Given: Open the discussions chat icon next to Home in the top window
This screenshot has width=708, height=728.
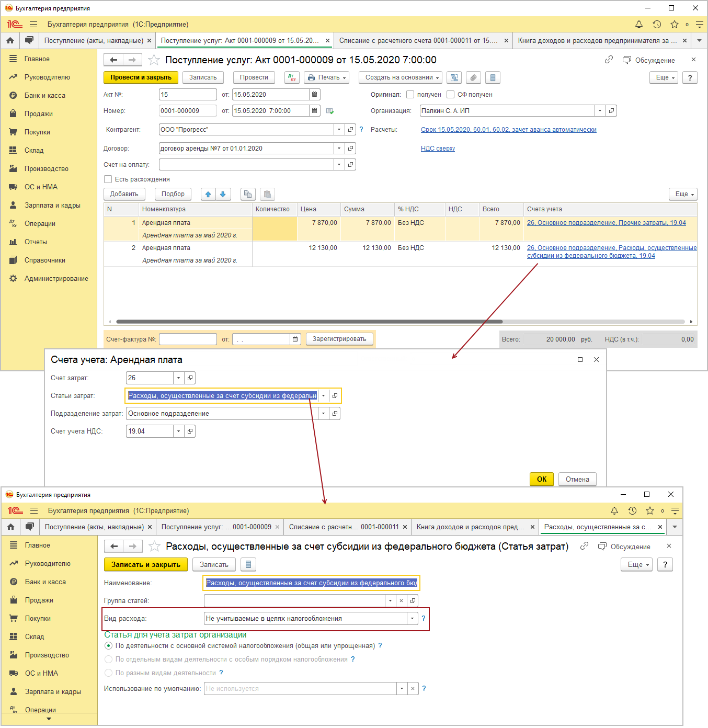Looking at the screenshot, I should pos(29,40).
